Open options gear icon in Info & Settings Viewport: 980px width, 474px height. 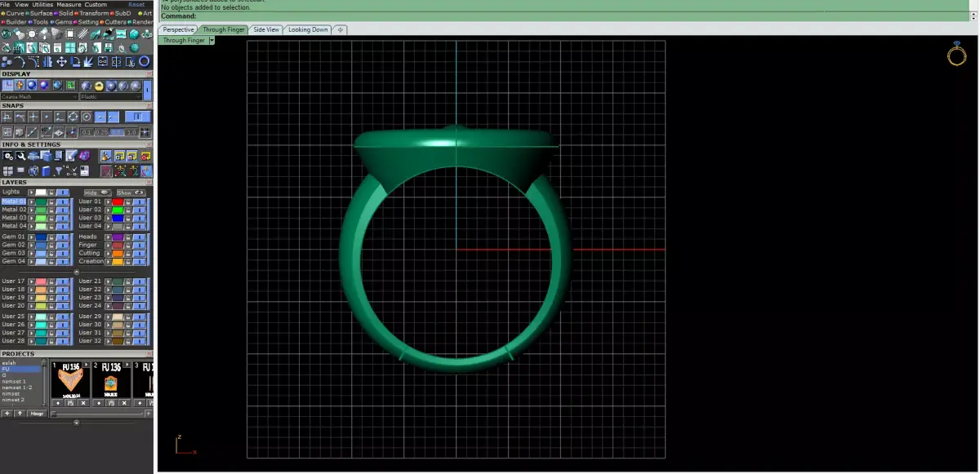[x=8, y=156]
